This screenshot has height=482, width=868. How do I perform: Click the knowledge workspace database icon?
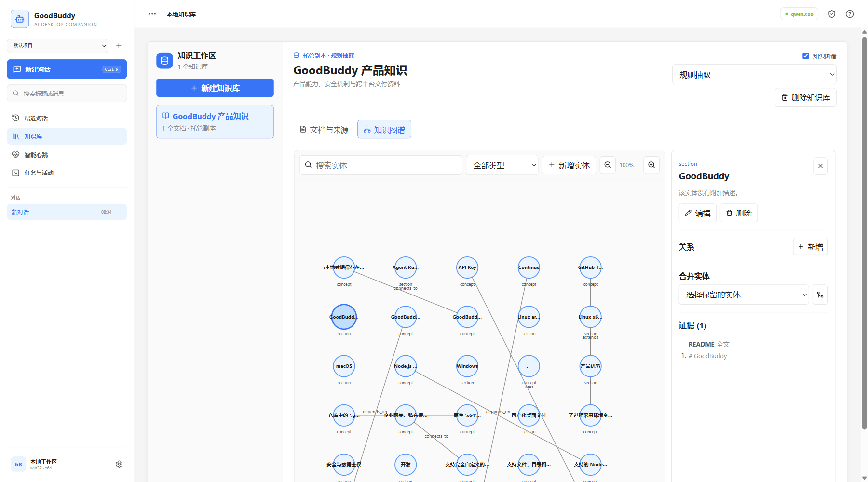(x=164, y=61)
